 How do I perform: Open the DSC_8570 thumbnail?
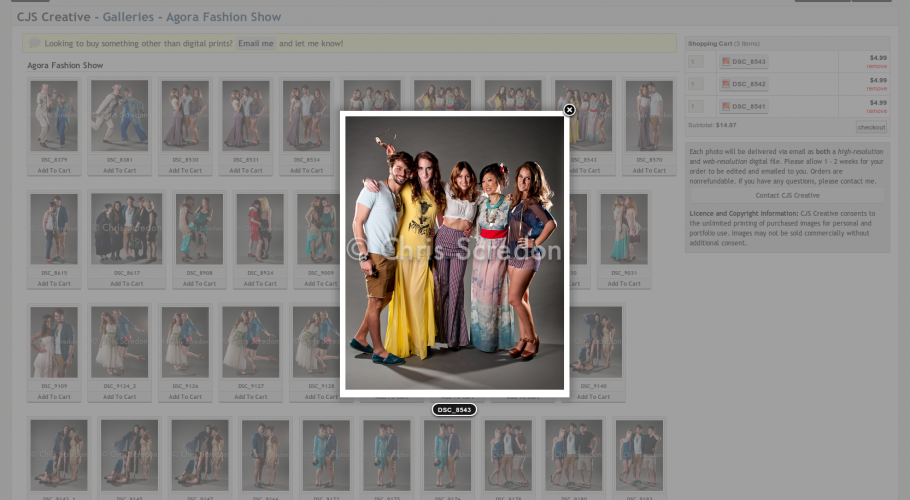click(x=649, y=115)
